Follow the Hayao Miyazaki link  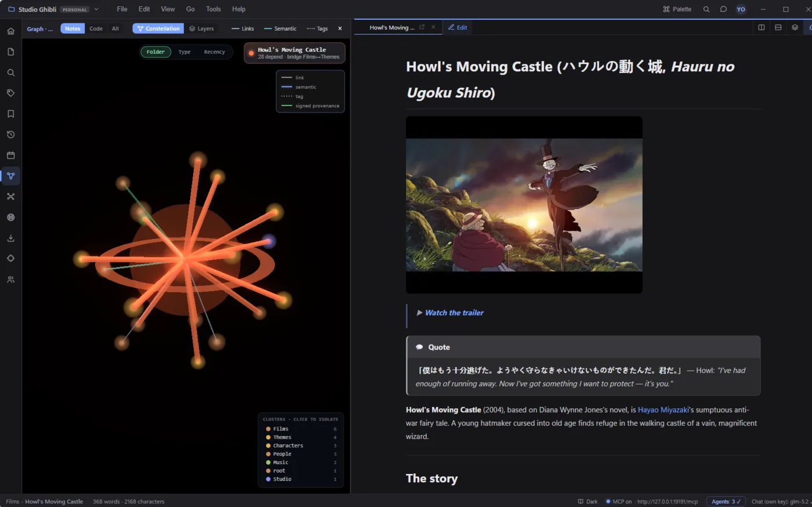pos(663,410)
